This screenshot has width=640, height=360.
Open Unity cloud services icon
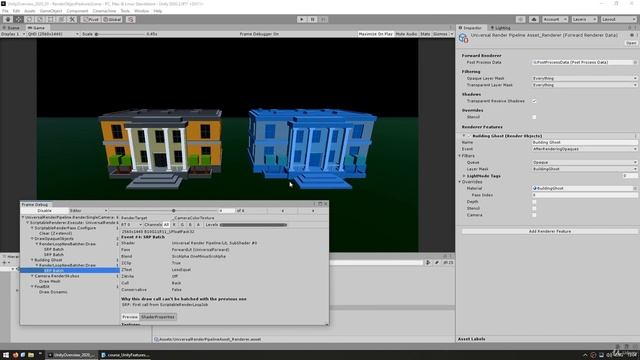click(534, 19)
